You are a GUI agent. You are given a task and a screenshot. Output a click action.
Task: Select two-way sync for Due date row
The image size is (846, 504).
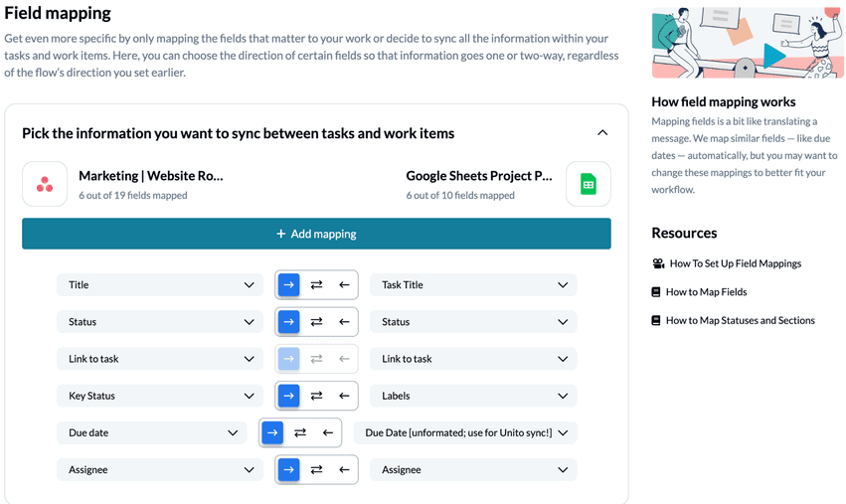click(300, 433)
